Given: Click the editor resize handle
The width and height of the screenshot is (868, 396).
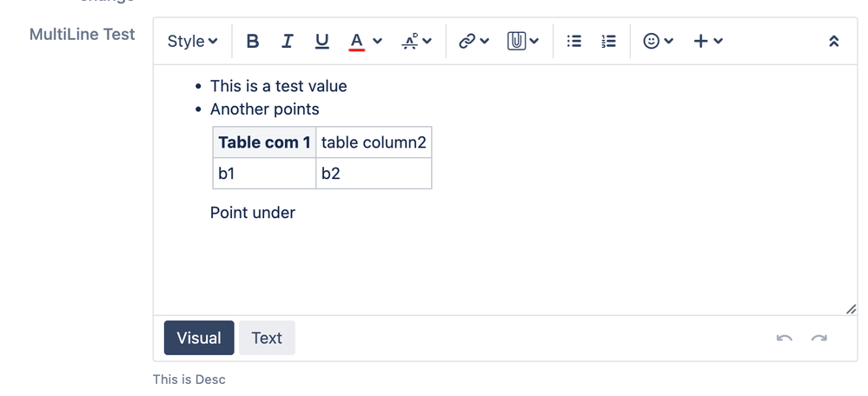Looking at the screenshot, I should [x=851, y=309].
